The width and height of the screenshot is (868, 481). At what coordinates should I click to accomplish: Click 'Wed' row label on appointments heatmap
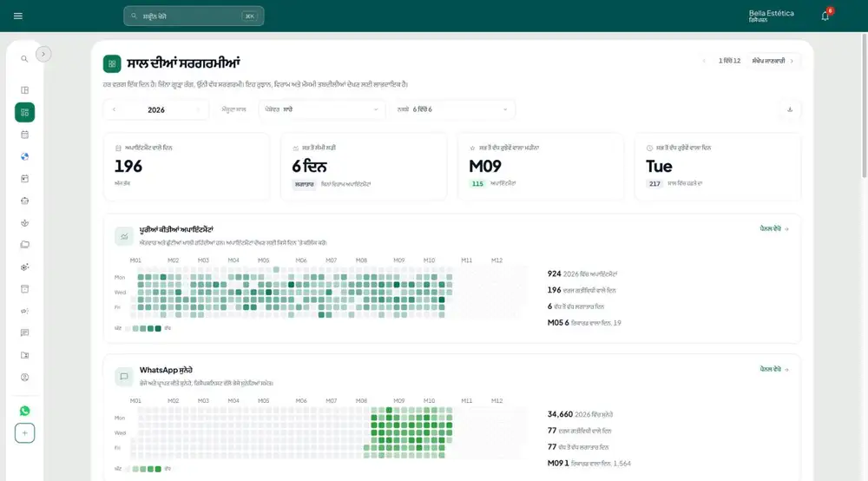point(120,293)
